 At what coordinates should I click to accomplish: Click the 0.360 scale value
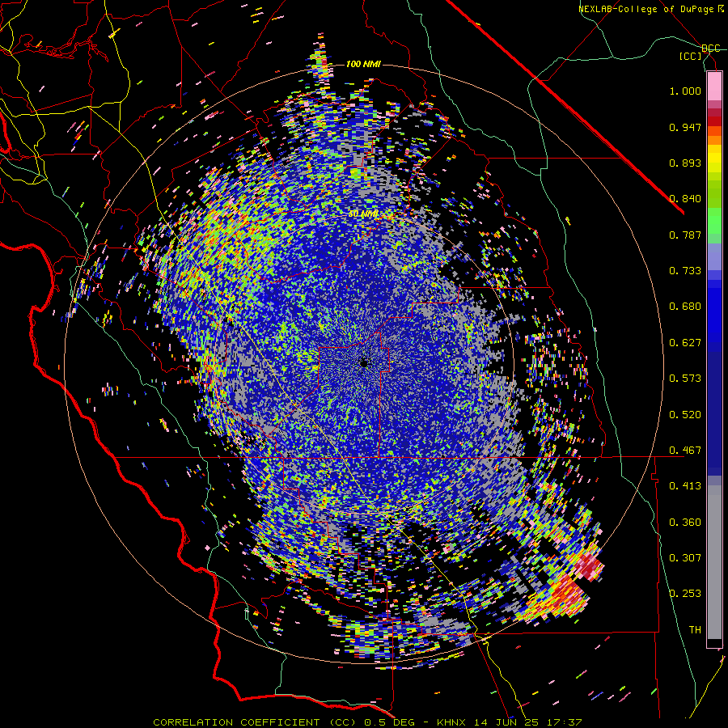point(685,523)
